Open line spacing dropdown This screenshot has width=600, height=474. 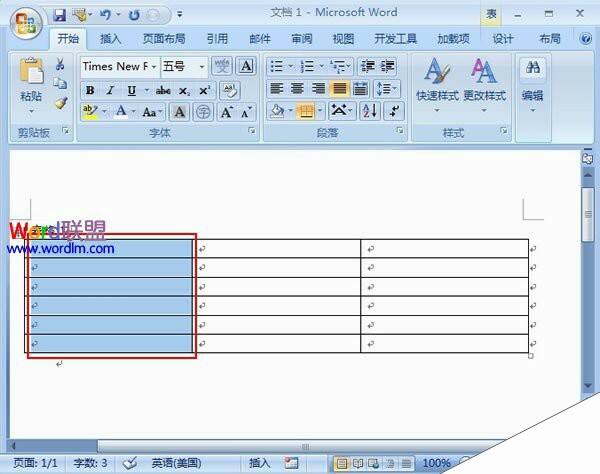point(386,89)
